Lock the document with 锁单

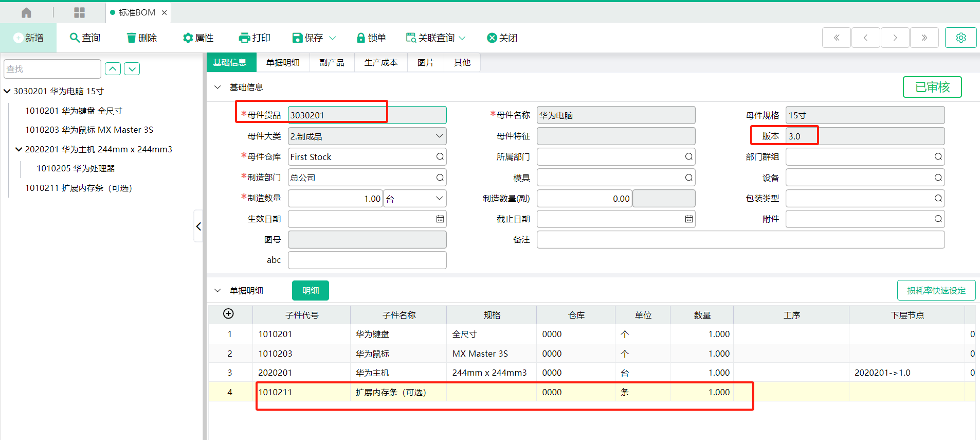[371, 38]
